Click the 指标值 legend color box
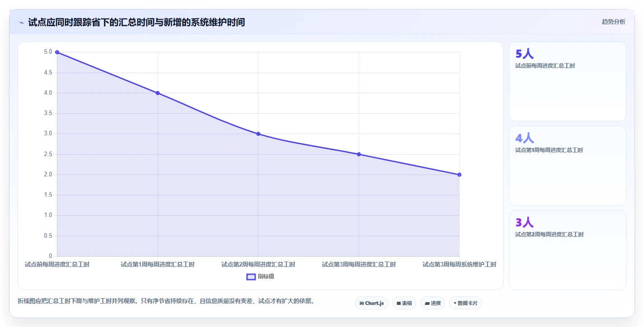This screenshot has width=644, height=327. 251,276
